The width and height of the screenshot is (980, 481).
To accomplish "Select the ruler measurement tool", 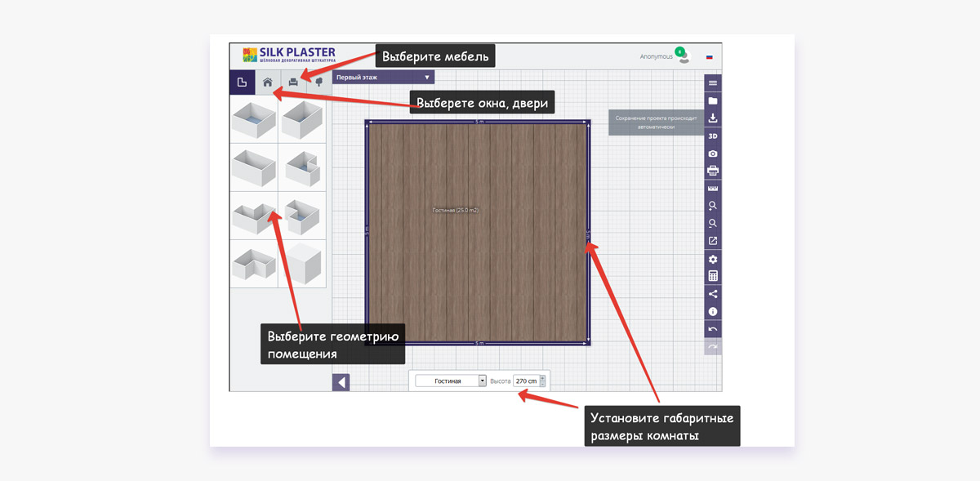I will pos(713,189).
